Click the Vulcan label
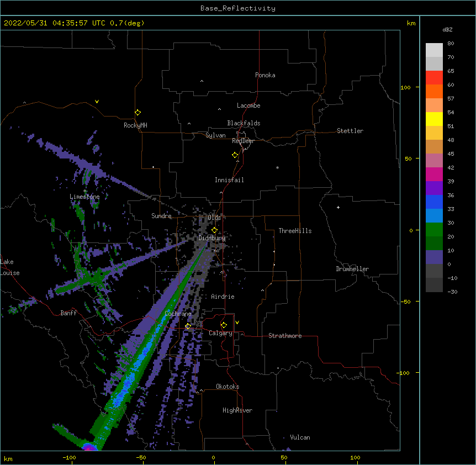Viewport: 476px width, 465px height. click(300, 437)
